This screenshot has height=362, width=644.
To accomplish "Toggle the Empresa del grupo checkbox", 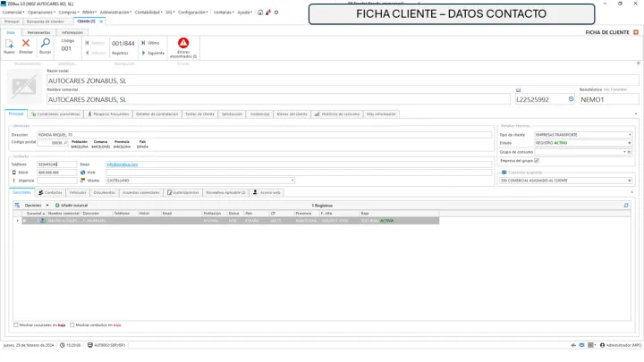I will click(537, 160).
